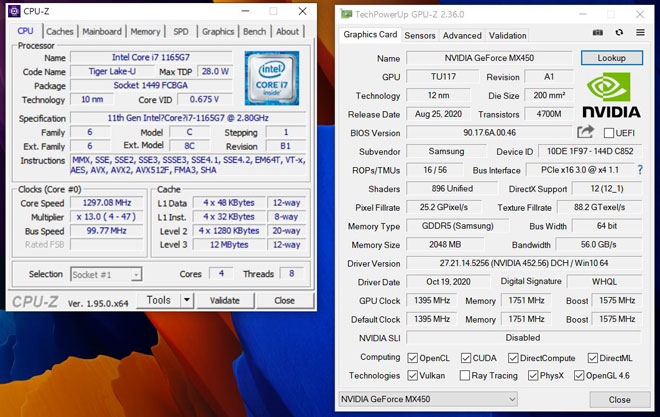Click the CPU-Z title bar app icon
The image size is (660, 417).
click(x=14, y=11)
